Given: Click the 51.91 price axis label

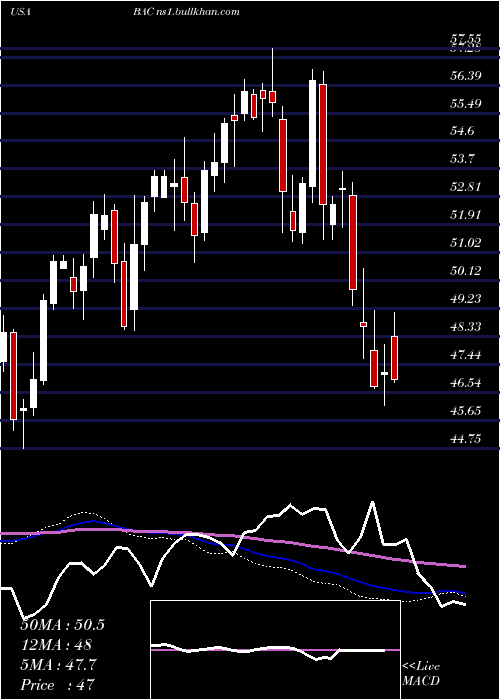Looking at the screenshot, I should click(466, 215).
